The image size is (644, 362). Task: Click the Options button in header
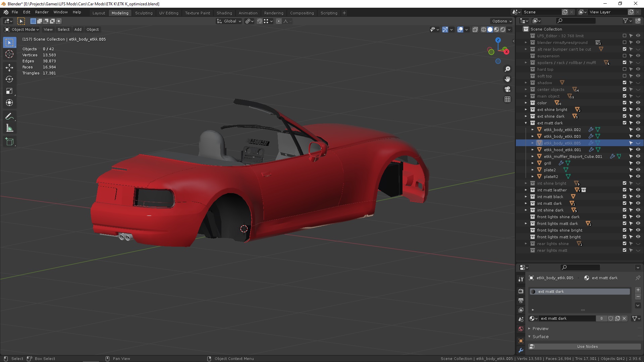coord(501,21)
